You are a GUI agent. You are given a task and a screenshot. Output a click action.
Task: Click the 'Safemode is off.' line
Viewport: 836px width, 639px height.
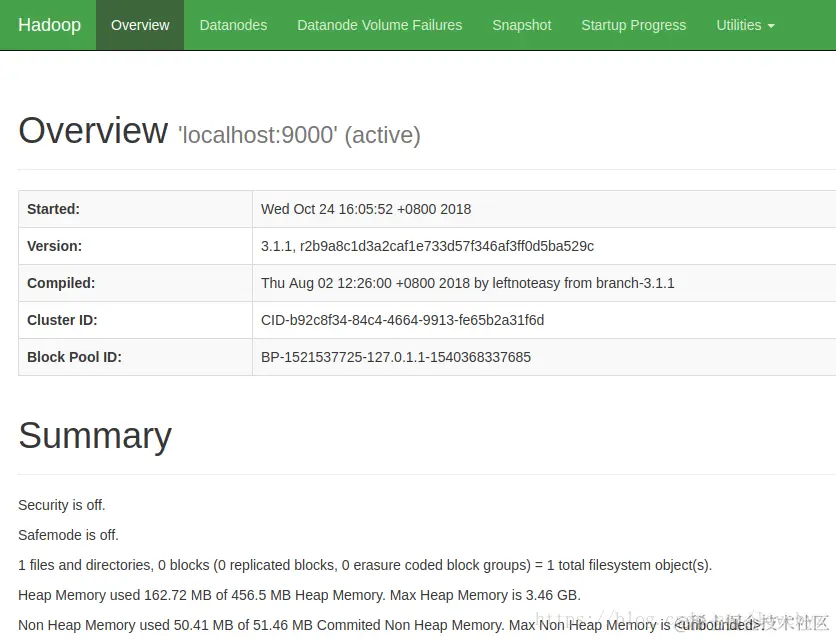point(68,535)
